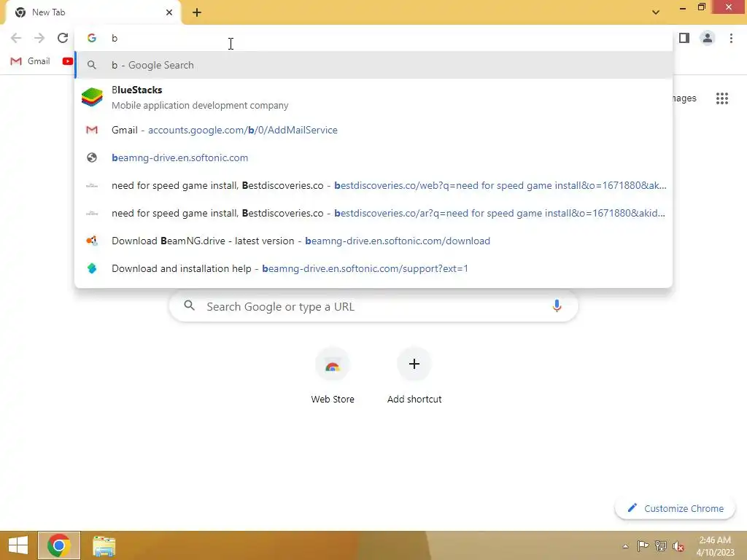Reload the current page
Image resolution: width=747 pixels, height=560 pixels.
coord(63,38)
